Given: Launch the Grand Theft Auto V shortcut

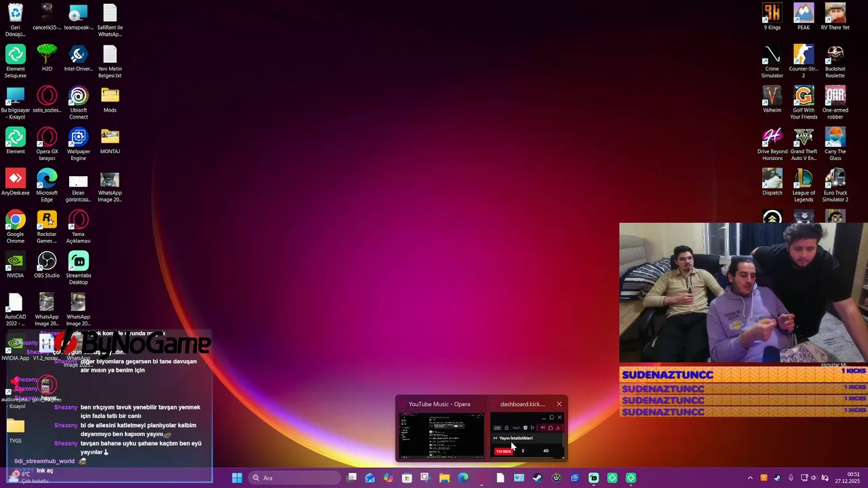Looking at the screenshot, I should (804, 144).
